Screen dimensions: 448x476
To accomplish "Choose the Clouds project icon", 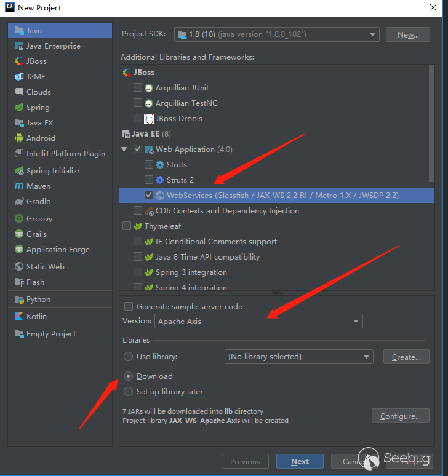I will [x=19, y=92].
